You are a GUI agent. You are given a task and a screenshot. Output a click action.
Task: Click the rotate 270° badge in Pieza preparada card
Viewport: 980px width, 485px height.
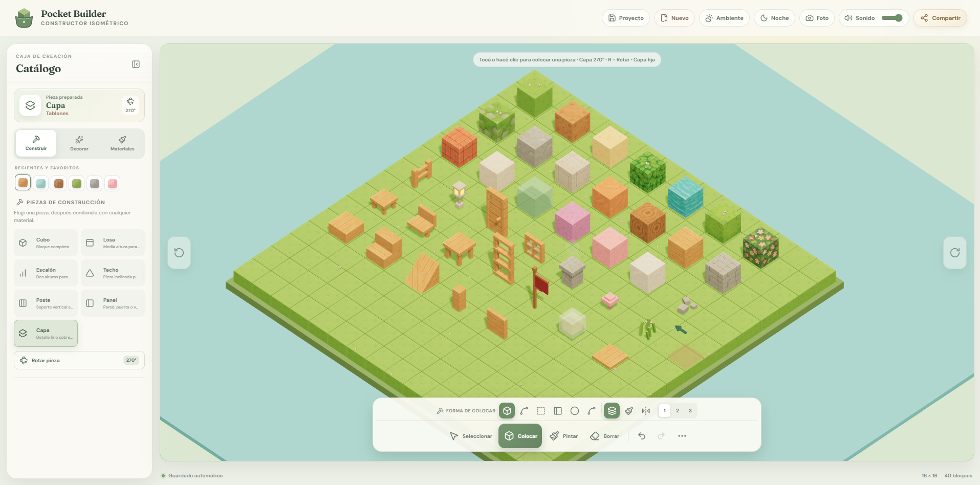pyautogui.click(x=130, y=105)
